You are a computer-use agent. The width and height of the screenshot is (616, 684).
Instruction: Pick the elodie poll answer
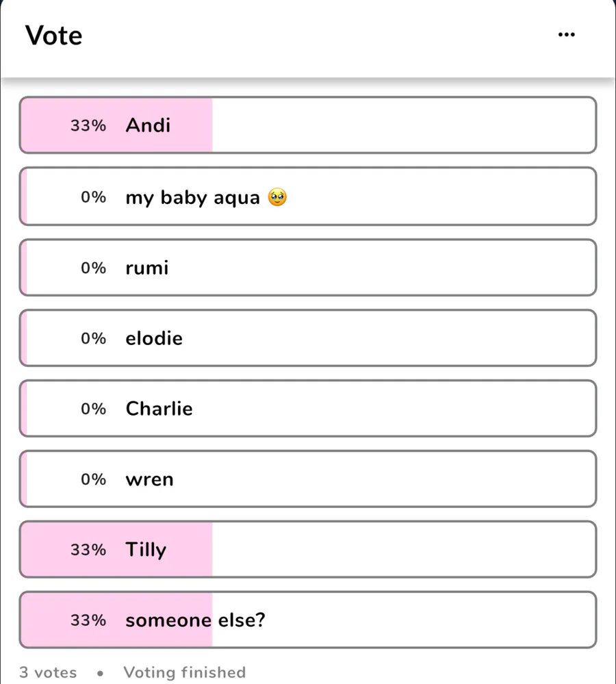point(308,338)
